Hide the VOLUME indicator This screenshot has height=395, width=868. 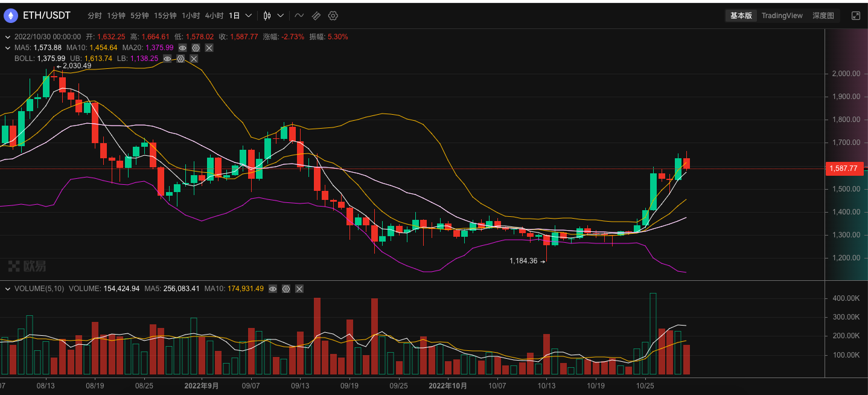(x=273, y=289)
